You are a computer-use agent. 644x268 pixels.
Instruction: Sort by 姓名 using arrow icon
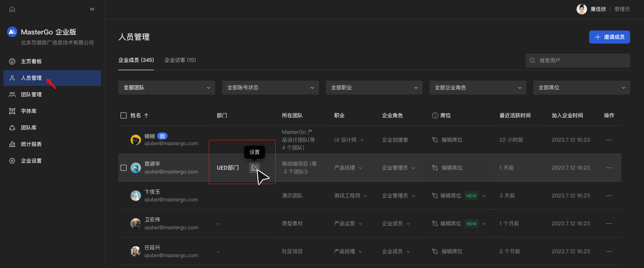(x=146, y=115)
